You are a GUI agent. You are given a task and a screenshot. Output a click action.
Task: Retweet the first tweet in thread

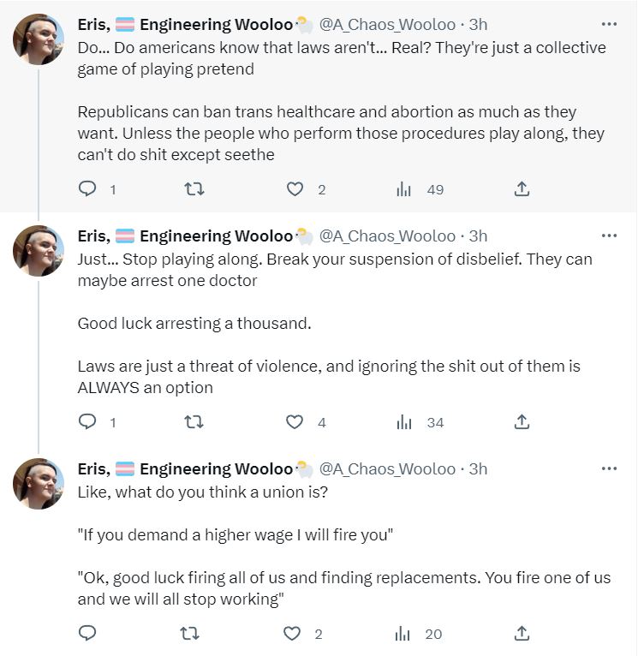194,189
